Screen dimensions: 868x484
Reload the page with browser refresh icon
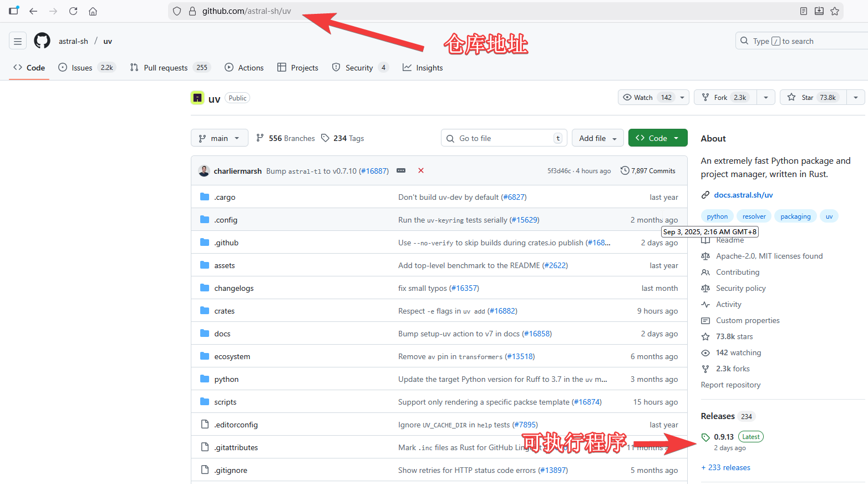(x=73, y=11)
